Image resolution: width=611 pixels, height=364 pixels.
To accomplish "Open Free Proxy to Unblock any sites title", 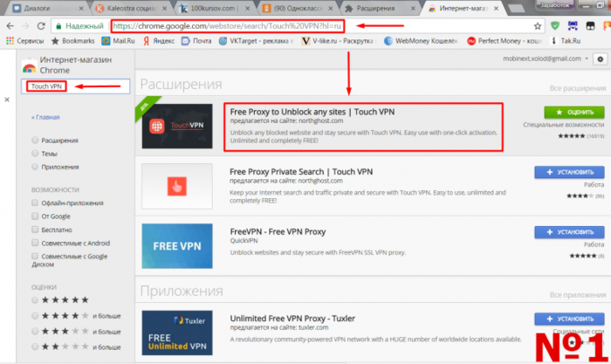I will 312,112.
